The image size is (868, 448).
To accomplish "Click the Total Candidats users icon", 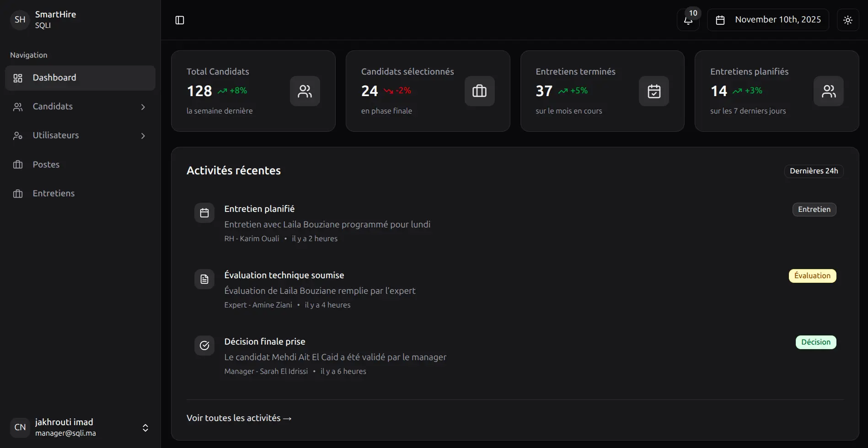I will point(305,91).
